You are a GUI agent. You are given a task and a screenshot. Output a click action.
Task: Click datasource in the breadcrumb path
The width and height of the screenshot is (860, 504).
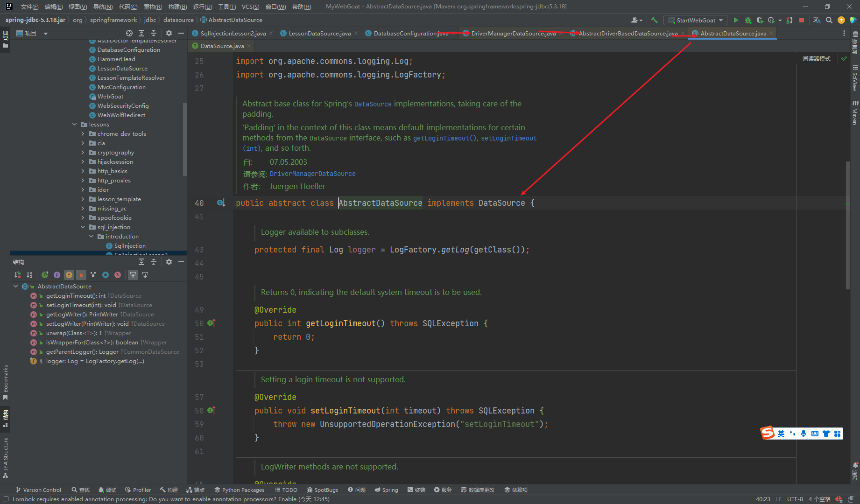[x=178, y=20]
